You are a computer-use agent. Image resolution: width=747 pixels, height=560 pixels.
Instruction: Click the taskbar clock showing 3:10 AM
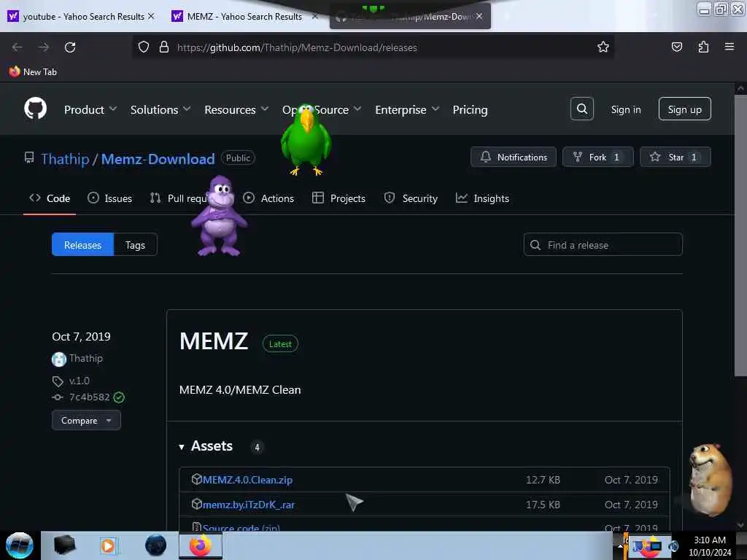(709, 545)
